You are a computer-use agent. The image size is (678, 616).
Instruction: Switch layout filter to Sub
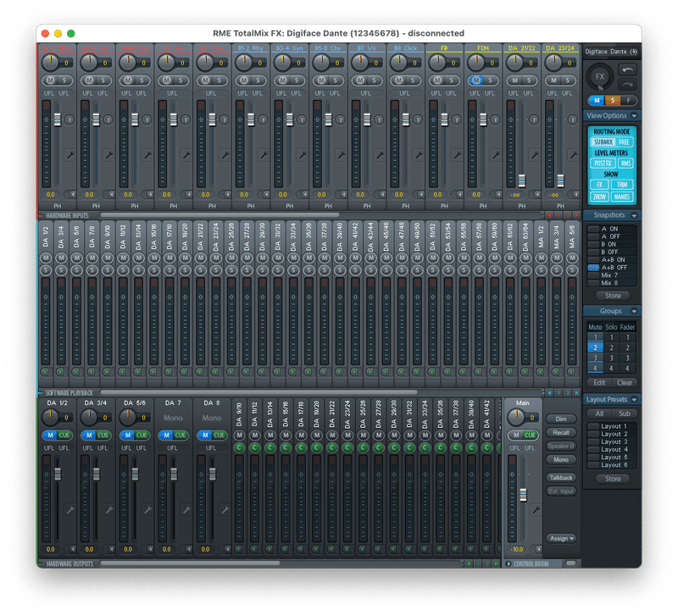tap(625, 413)
